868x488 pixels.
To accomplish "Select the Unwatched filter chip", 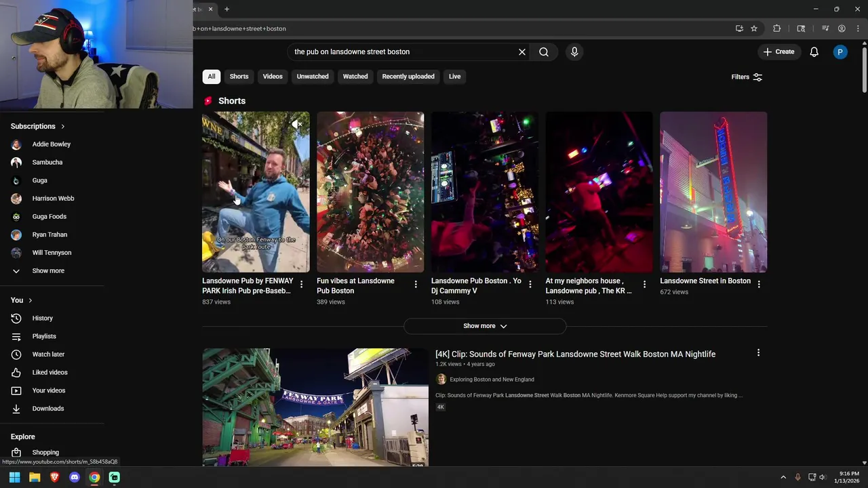I will [x=313, y=77].
